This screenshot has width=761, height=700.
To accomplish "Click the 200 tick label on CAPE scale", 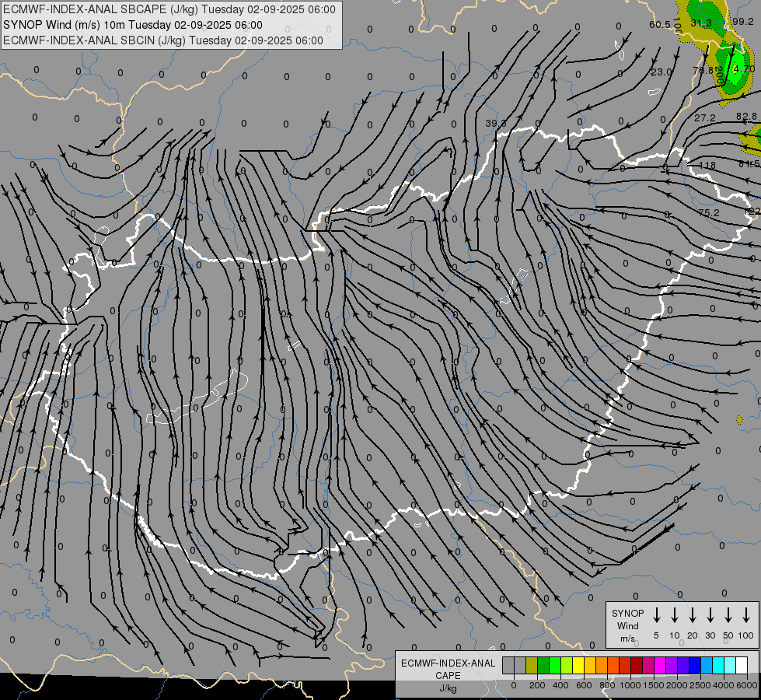I will click(x=537, y=685).
